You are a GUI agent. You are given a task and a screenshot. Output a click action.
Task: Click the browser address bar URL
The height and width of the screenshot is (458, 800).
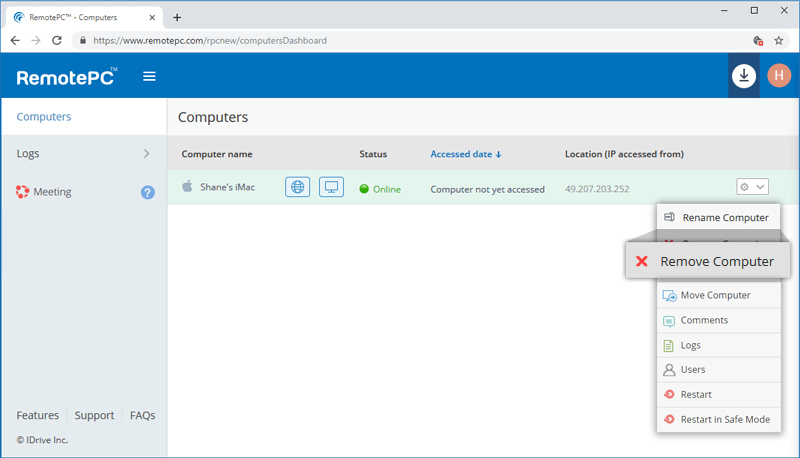(210, 40)
